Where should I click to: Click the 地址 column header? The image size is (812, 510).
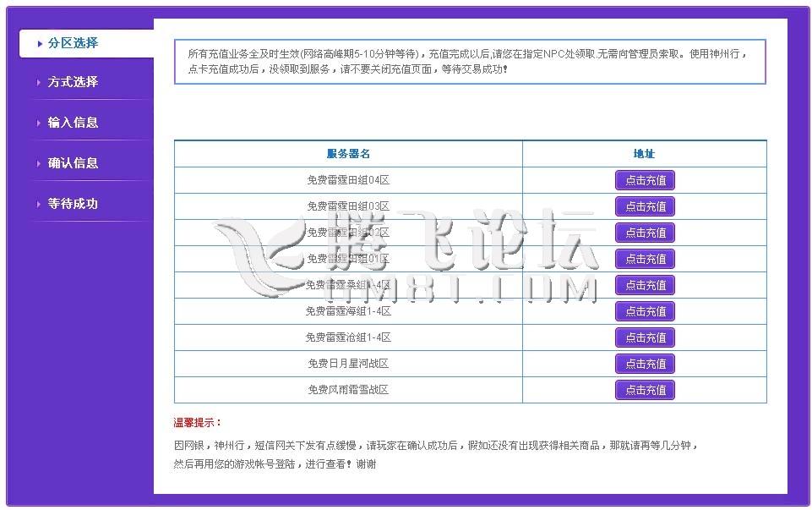tap(644, 154)
